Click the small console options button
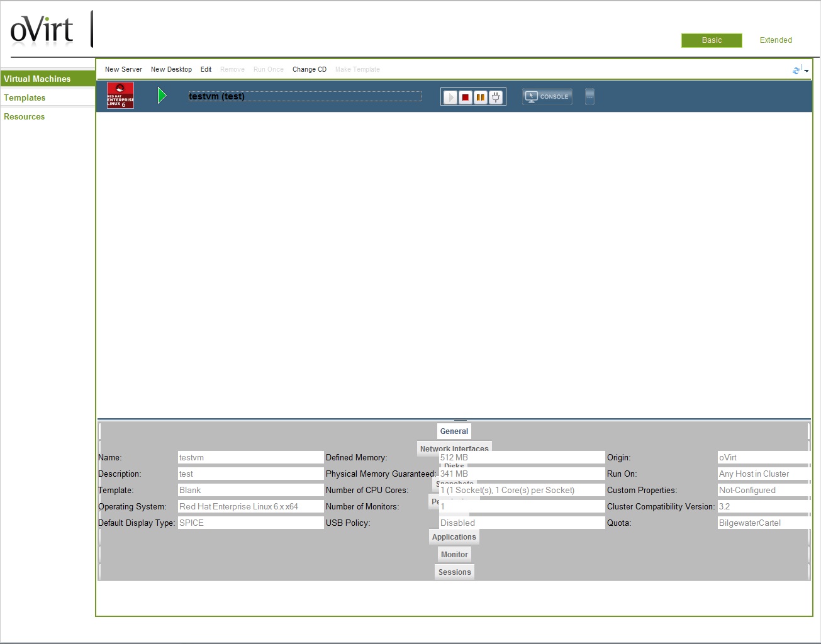The height and width of the screenshot is (644, 821). coord(589,96)
